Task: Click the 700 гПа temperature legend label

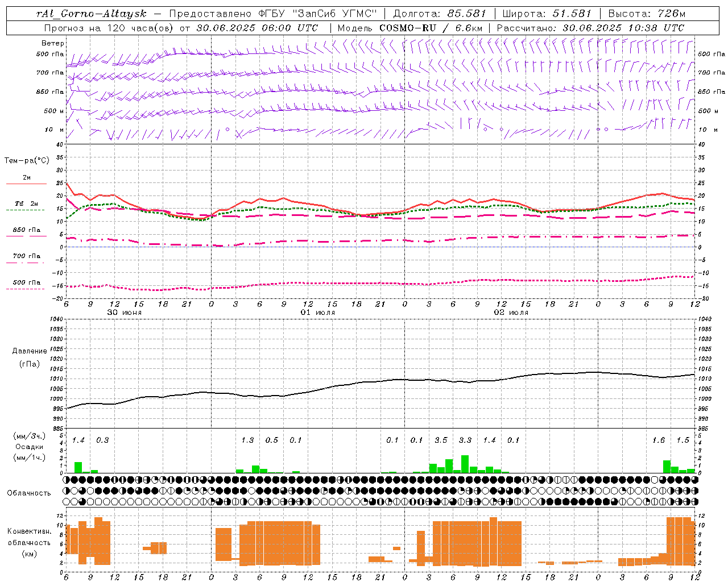Action: (27, 256)
